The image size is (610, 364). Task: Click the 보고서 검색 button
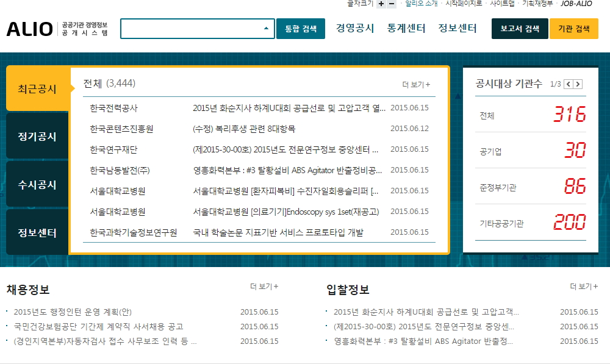point(520,29)
